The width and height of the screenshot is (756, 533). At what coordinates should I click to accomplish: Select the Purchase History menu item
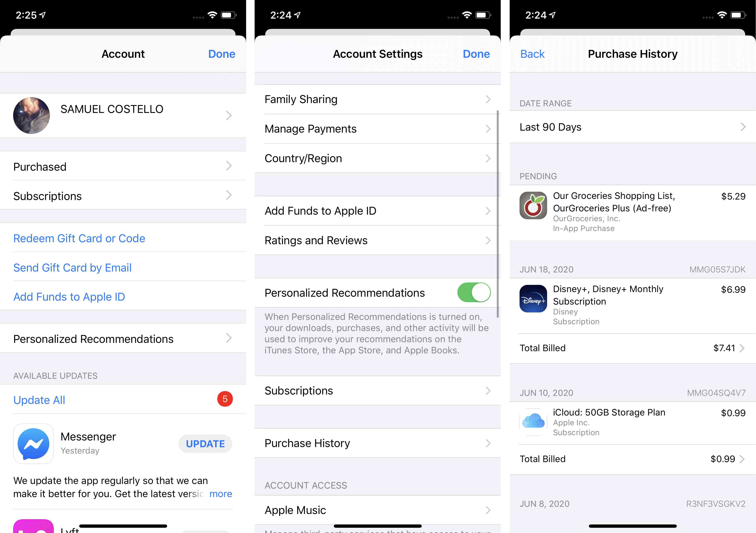[x=378, y=443]
